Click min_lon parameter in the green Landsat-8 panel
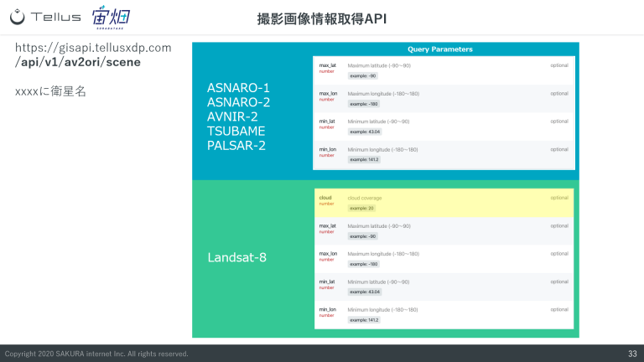The width and height of the screenshot is (644, 362). tap(327, 309)
